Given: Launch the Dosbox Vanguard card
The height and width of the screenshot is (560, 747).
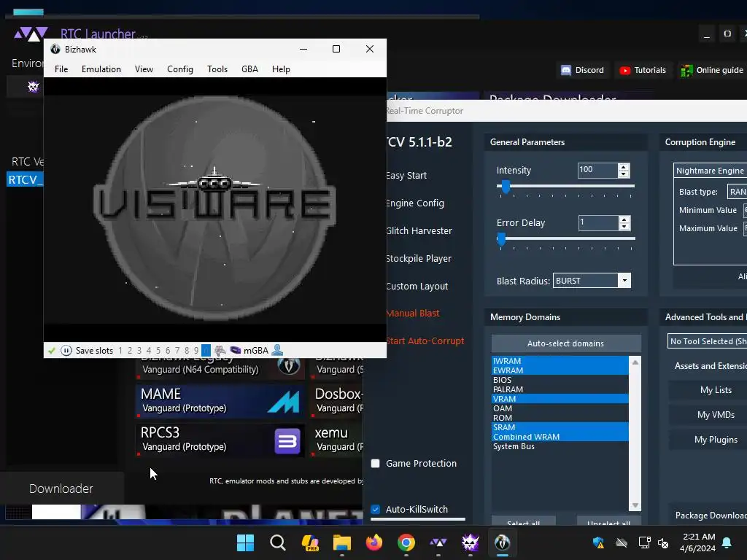Looking at the screenshot, I should point(338,400).
